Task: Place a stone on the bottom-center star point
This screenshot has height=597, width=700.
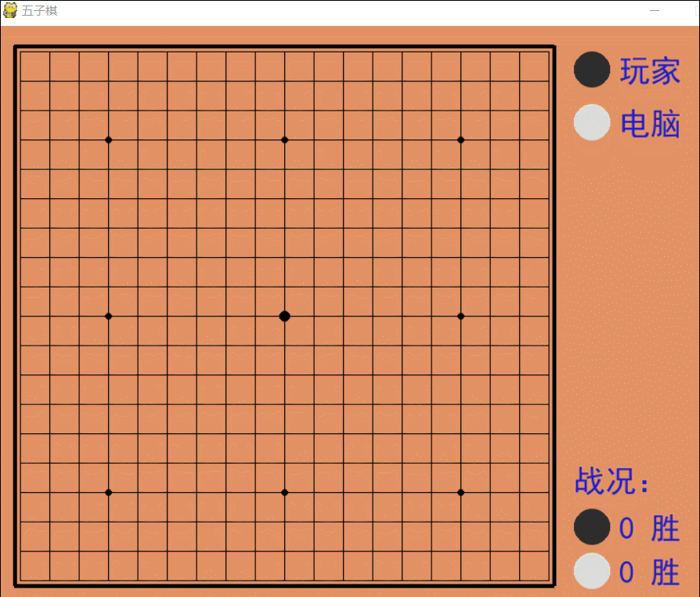Action: tap(284, 492)
